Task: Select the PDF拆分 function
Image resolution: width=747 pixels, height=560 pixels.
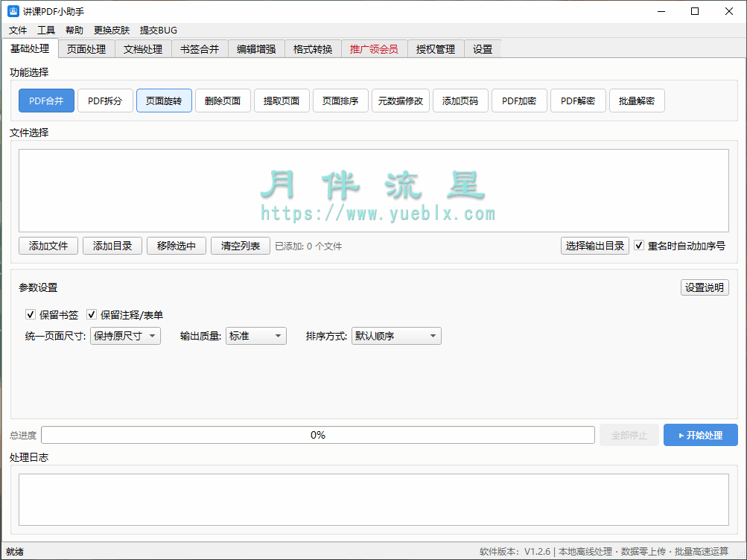Action: point(105,101)
